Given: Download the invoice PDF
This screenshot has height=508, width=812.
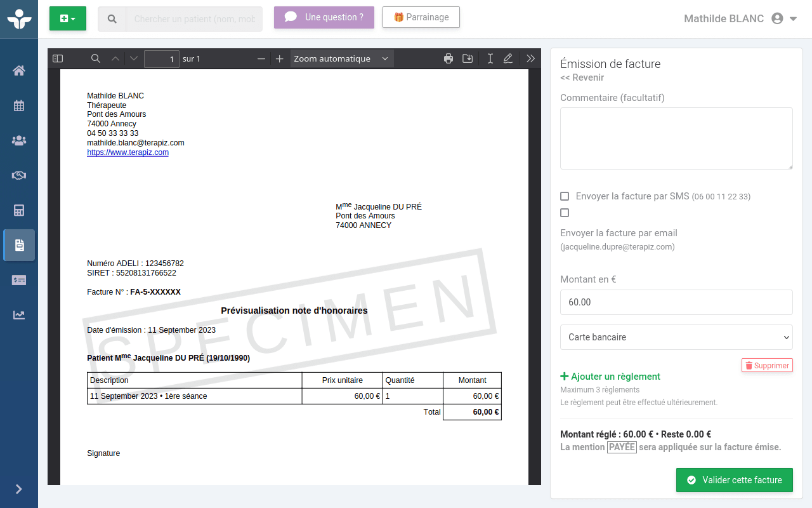Looking at the screenshot, I should pos(468,58).
